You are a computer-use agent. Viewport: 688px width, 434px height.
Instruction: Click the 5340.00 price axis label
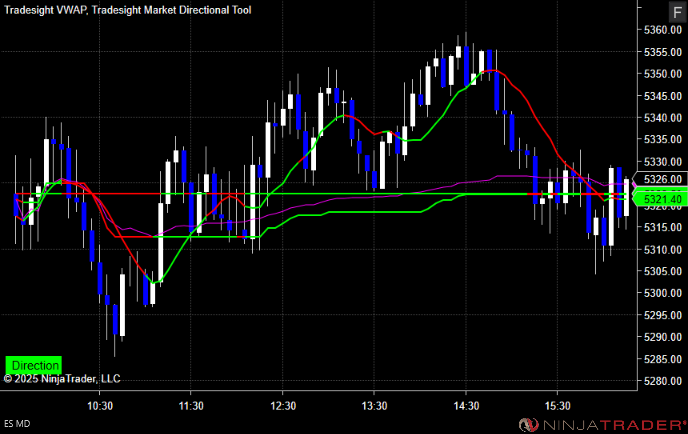click(x=663, y=118)
